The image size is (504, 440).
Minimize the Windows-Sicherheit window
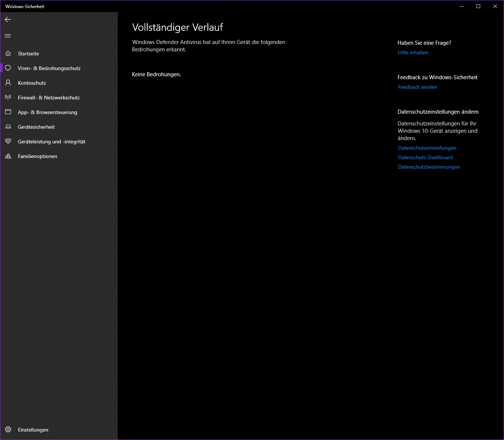pos(461,6)
